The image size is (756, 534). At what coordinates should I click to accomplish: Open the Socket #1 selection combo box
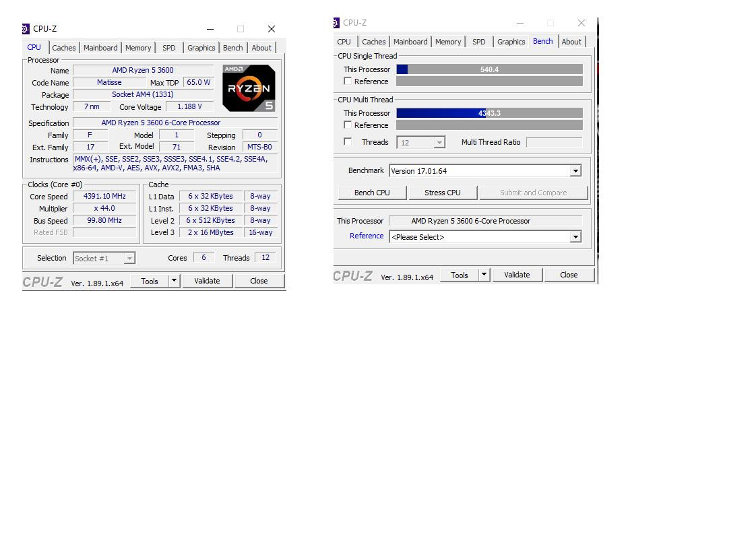click(104, 259)
